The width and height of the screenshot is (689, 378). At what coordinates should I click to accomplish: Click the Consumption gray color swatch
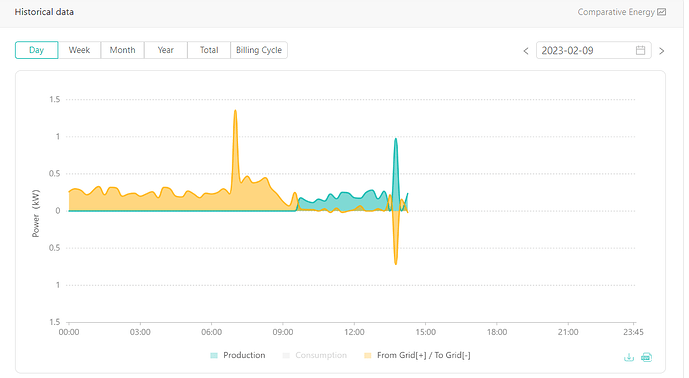point(286,356)
